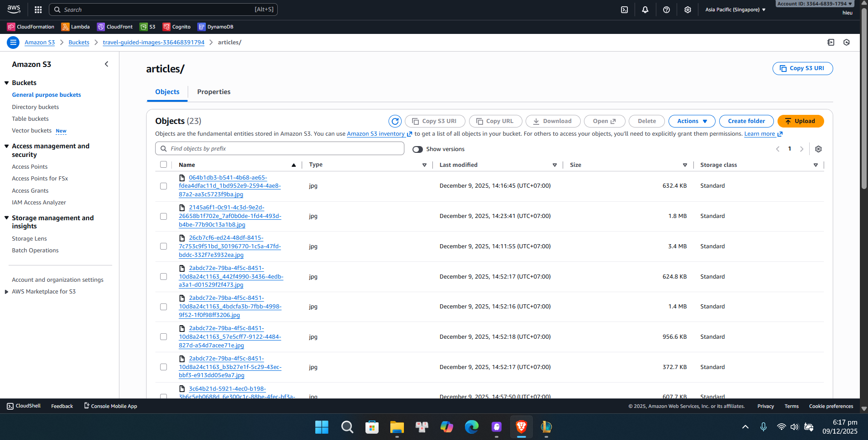Viewport: 868px width, 440px height.
Task: Open the settings gear in the navbar
Action: coord(688,9)
